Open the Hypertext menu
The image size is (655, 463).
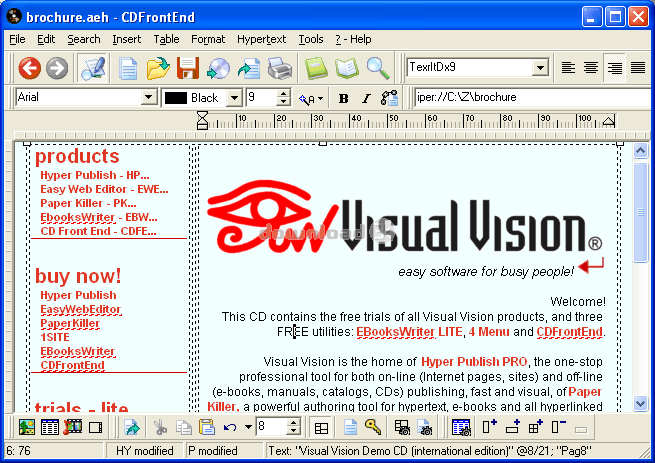pyautogui.click(x=261, y=39)
